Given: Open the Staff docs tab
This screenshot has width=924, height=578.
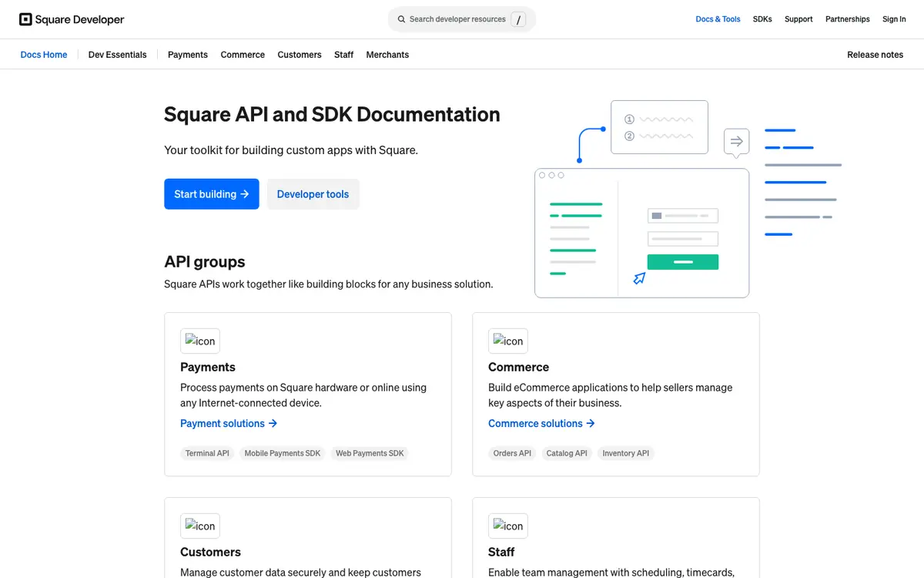Looking at the screenshot, I should coord(344,55).
